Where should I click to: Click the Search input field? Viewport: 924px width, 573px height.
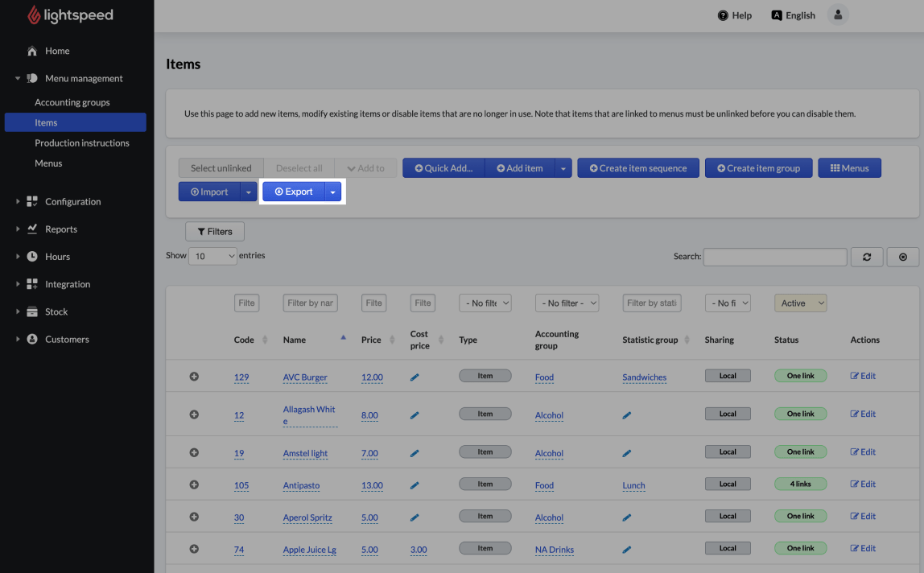774,257
